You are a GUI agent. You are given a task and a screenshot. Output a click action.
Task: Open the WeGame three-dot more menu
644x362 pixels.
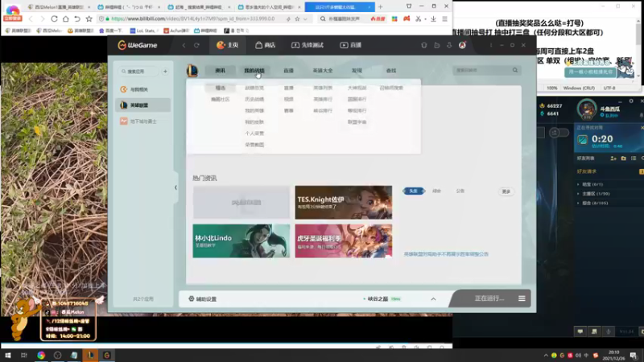point(491,45)
